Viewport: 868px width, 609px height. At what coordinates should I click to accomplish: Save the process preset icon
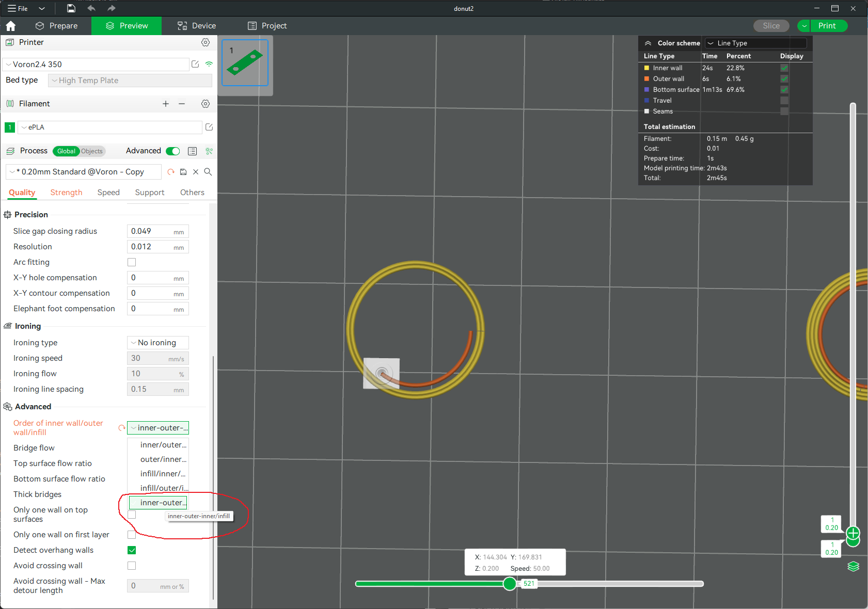point(183,172)
